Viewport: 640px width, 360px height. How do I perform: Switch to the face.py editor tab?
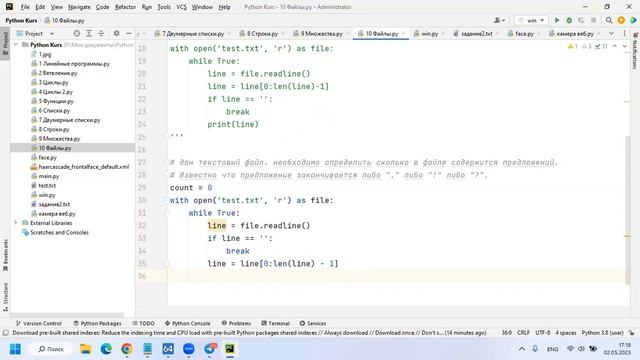point(524,33)
